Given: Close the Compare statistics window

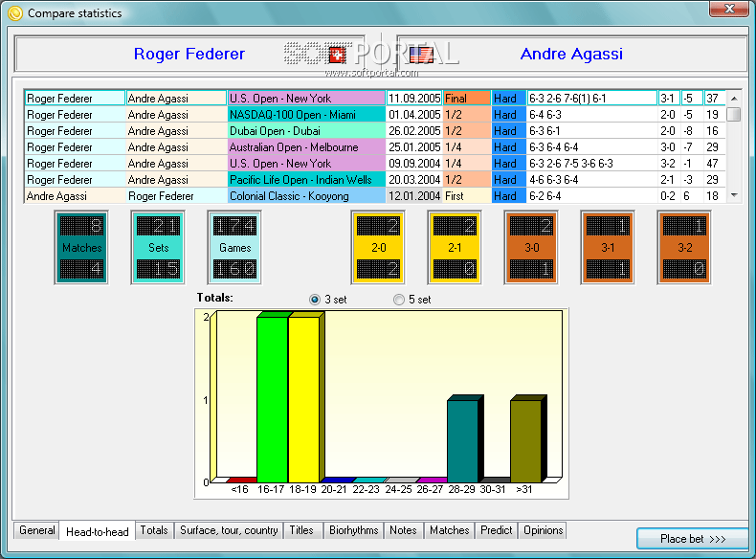Looking at the screenshot, I should [x=729, y=9].
